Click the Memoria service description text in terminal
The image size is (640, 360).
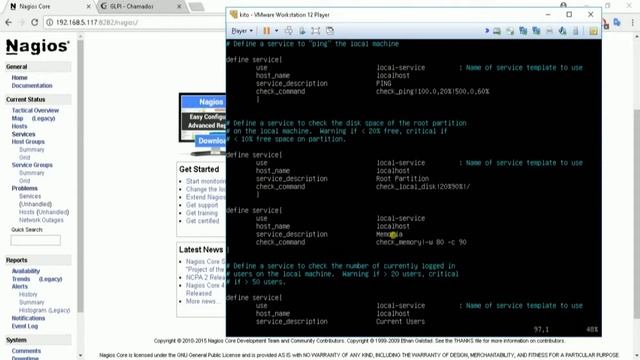(x=389, y=234)
